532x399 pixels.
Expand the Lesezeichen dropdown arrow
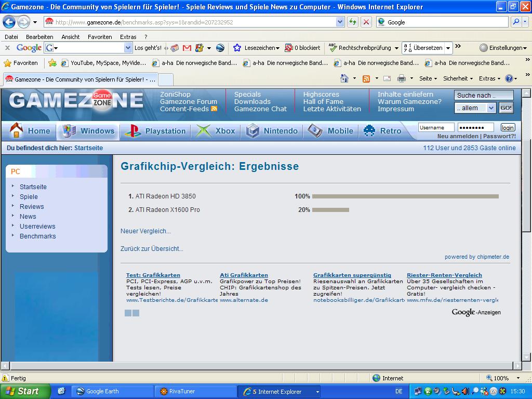(277, 48)
